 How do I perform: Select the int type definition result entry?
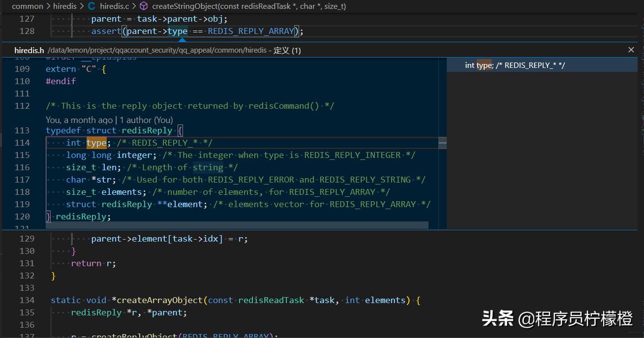517,64
